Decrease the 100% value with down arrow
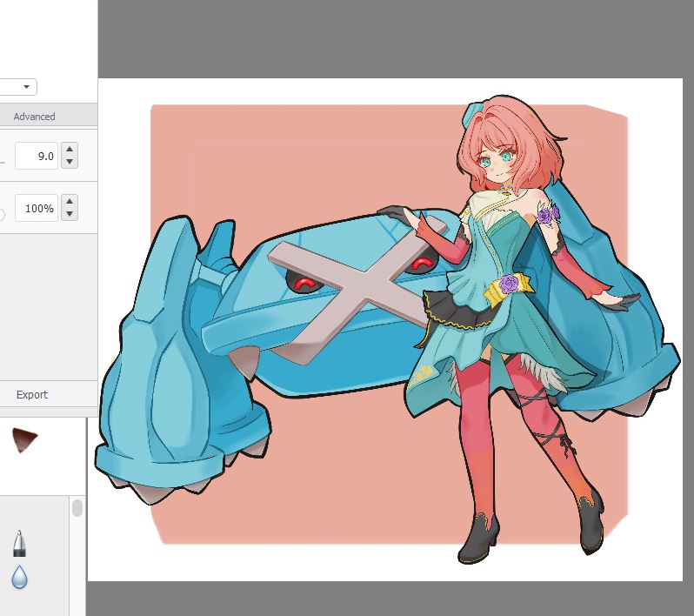 point(70,214)
